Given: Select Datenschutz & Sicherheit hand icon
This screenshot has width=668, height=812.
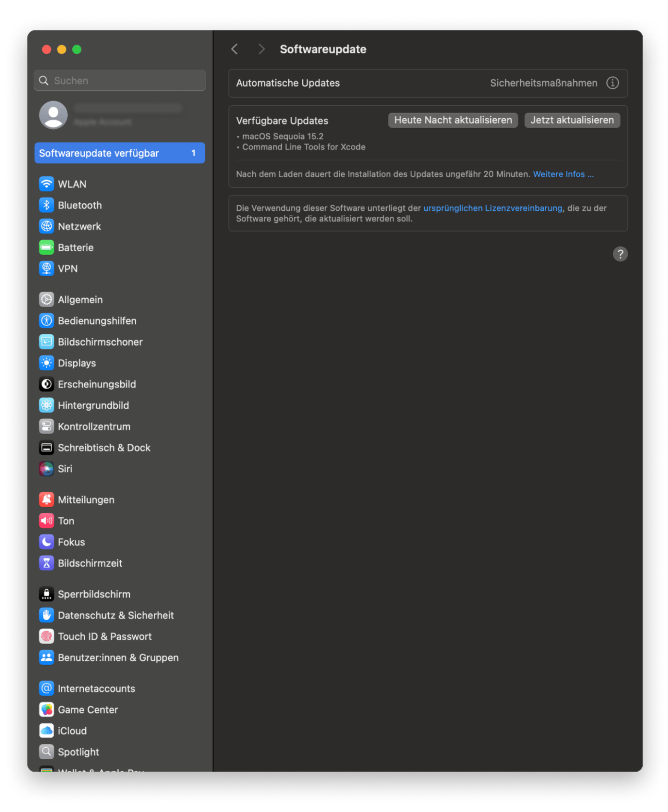Looking at the screenshot, I should pos(46,614).
